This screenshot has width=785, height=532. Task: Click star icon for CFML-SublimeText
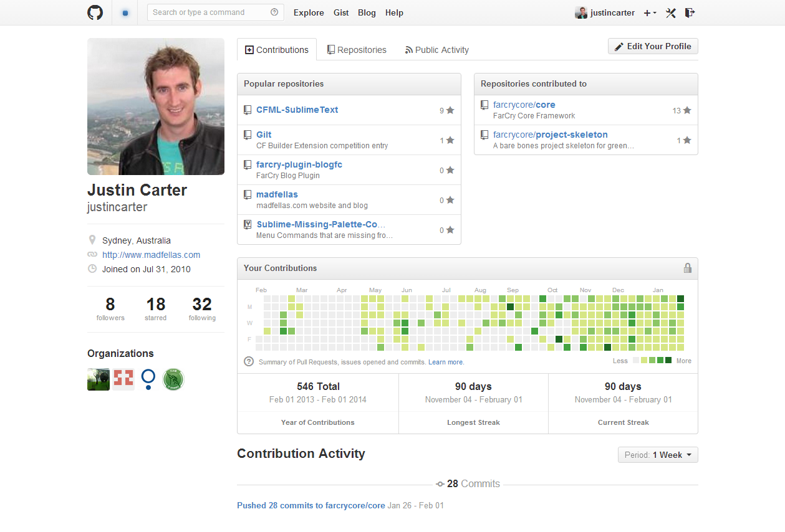click(x=450, y=110)
